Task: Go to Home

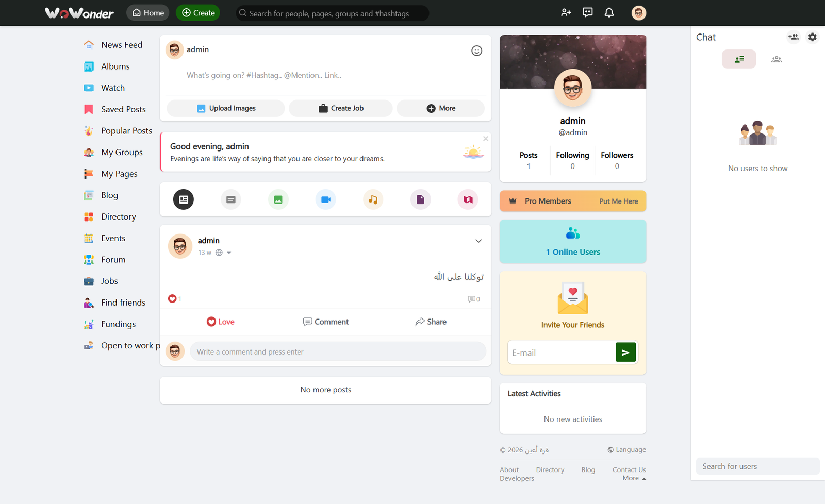Action: click(148, 13)
